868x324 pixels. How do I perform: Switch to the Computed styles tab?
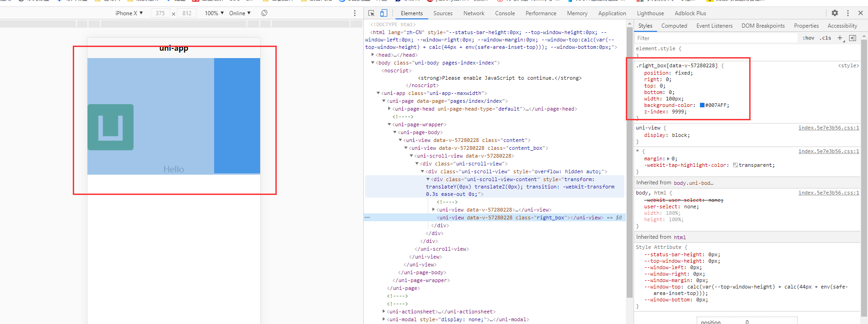click(674, 26)
